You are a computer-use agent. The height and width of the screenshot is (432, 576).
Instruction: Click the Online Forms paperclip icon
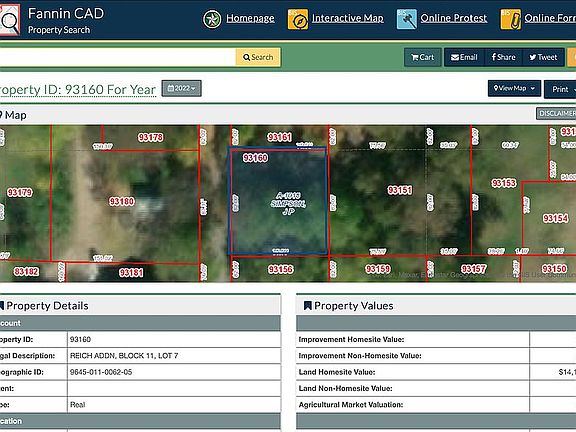pyautogui.click(x=511, y=19)
